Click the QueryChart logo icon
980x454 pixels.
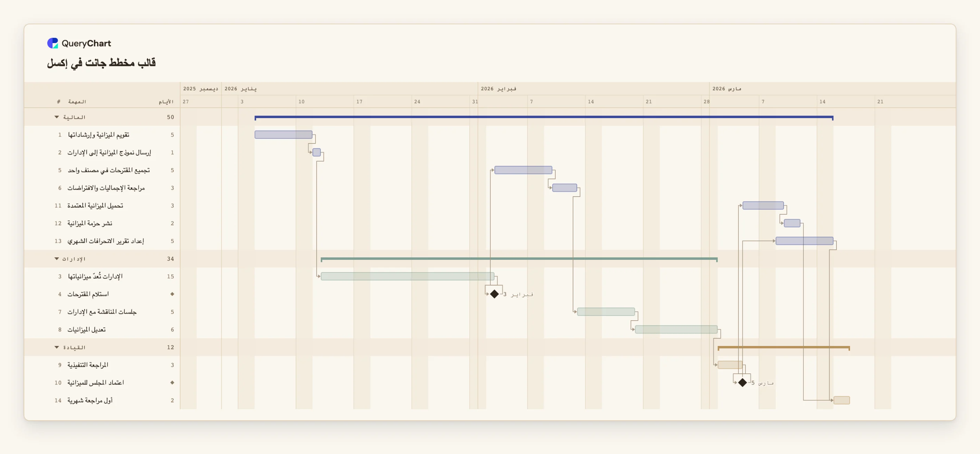(x=52, y=43)
